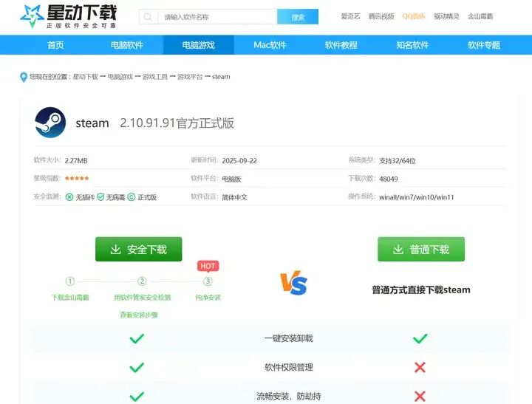This screenshot has height=404, width=532.
Task: Click the 支持32/64位 system type value
Action: click(x=398, y=161)
